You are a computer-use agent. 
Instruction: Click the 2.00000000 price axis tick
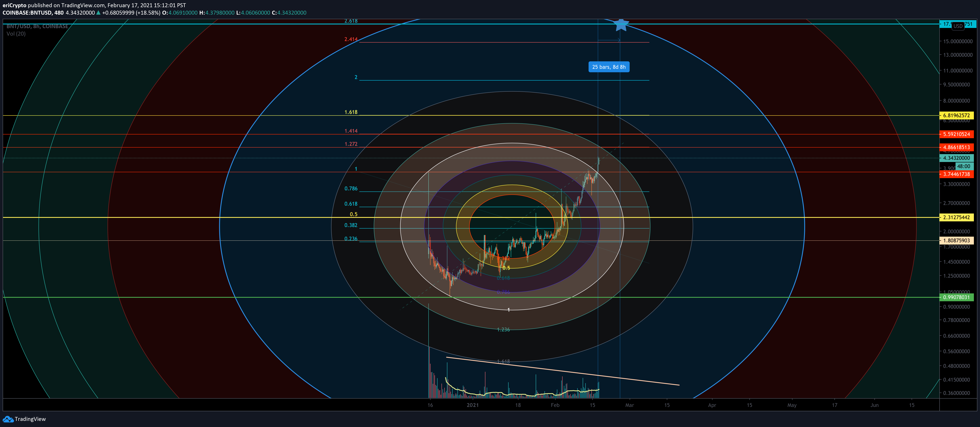tap(956, 231)
